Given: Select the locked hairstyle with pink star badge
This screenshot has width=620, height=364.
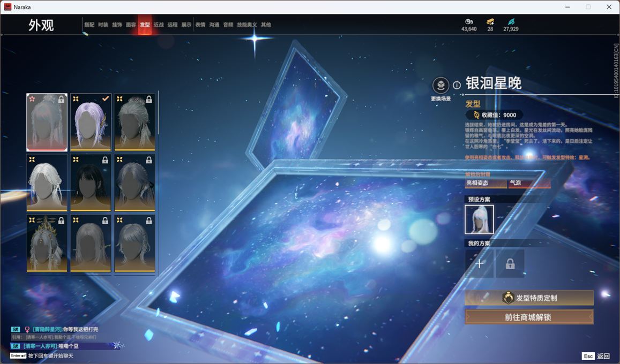Looking at the screenshot, I should (x=47, y=122).
